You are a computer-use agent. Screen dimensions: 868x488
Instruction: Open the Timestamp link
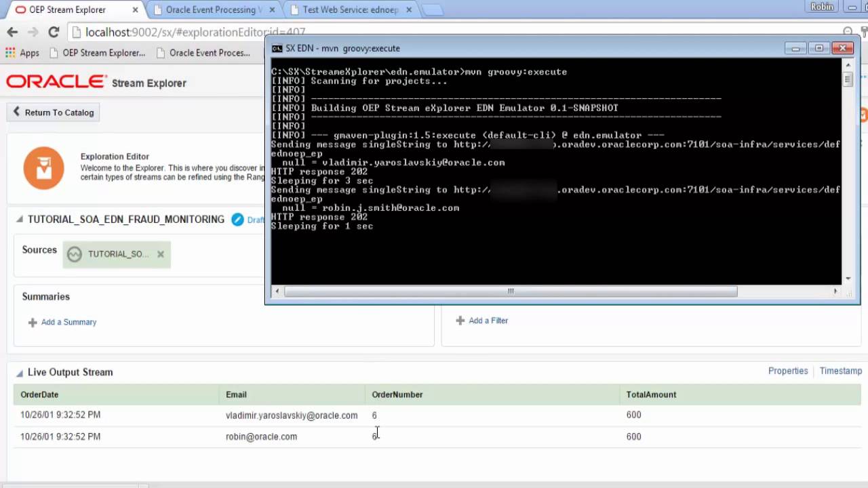[841, 371]
